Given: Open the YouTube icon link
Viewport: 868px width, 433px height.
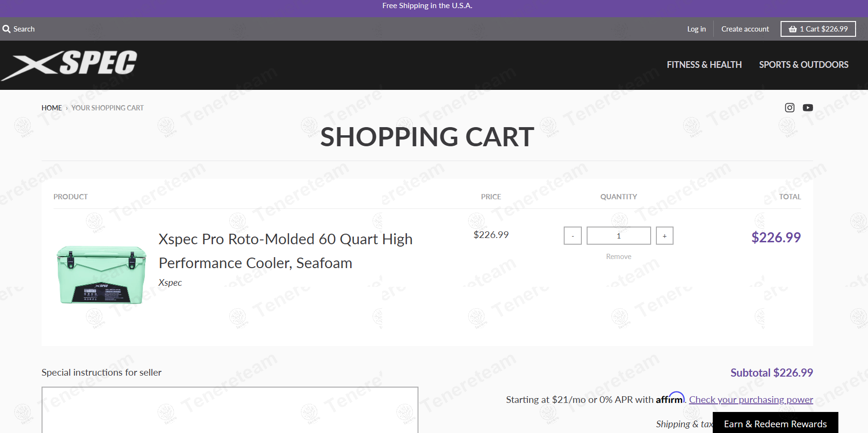Looking at the screenshot, I should tap(808, 108).
